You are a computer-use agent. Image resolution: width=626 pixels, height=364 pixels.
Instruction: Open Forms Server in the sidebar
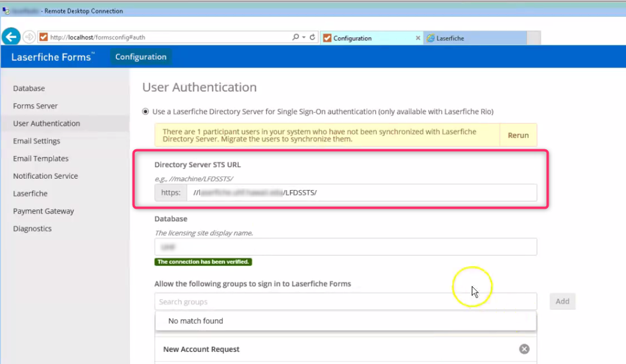coord(35,106)
